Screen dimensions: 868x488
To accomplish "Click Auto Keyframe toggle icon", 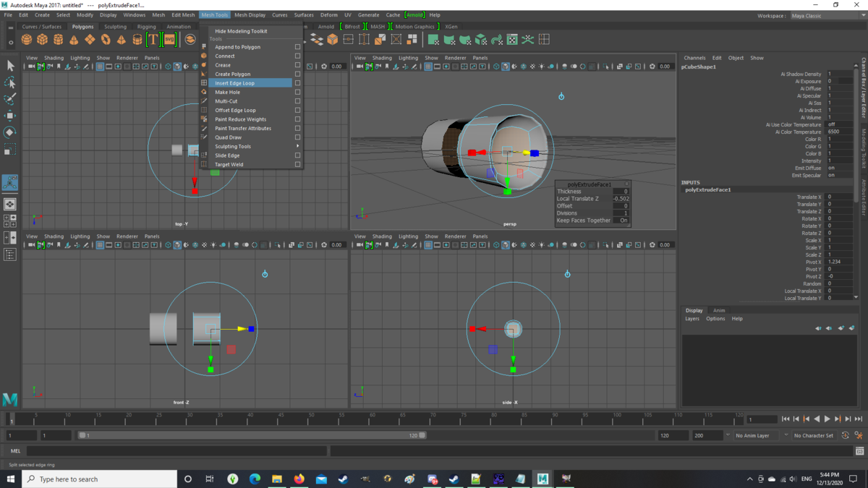I will [x=846, y=435].
